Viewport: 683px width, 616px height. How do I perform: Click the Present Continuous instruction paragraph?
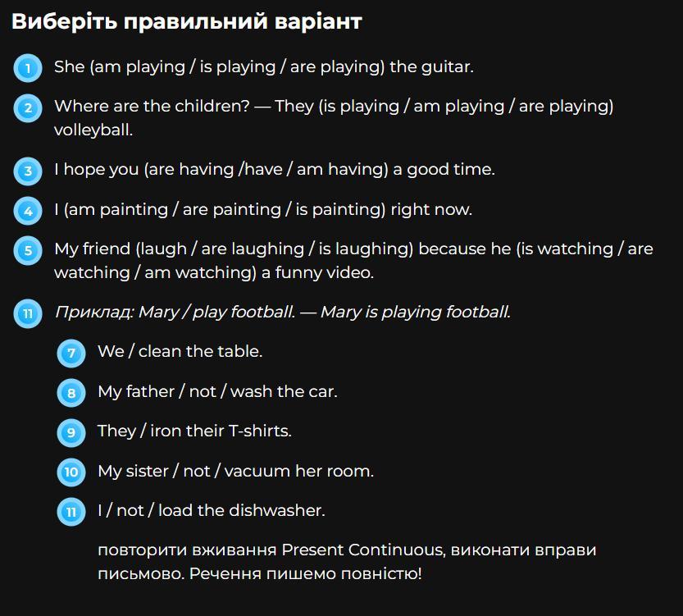346,561
